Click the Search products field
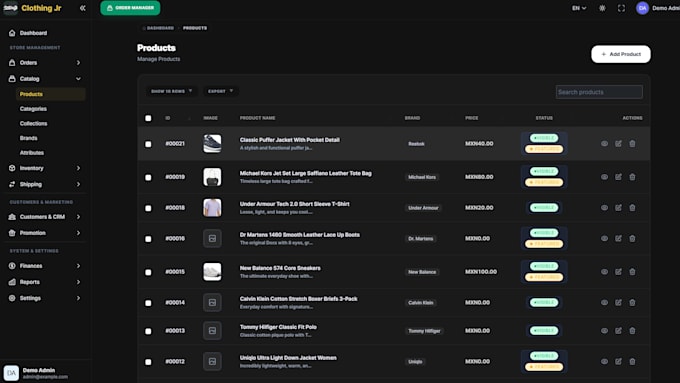680x383 pixels. [599, 92]
